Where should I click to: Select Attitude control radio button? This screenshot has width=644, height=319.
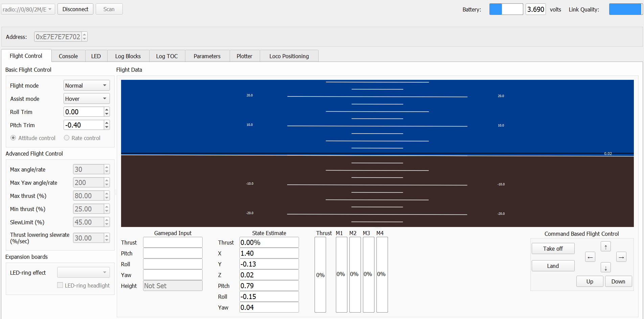[x=13, y=138]
